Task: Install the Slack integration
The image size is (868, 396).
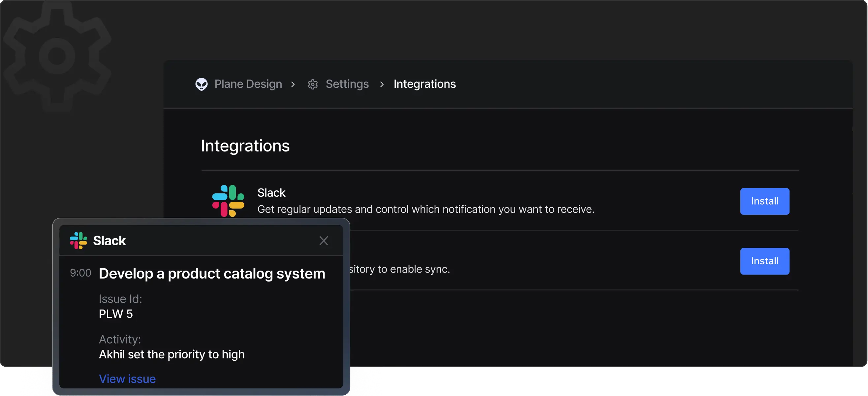Action: click(764, 201)
